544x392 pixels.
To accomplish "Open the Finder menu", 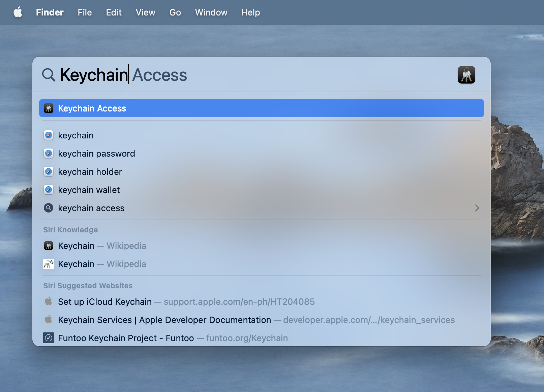I will click(50, 12).
